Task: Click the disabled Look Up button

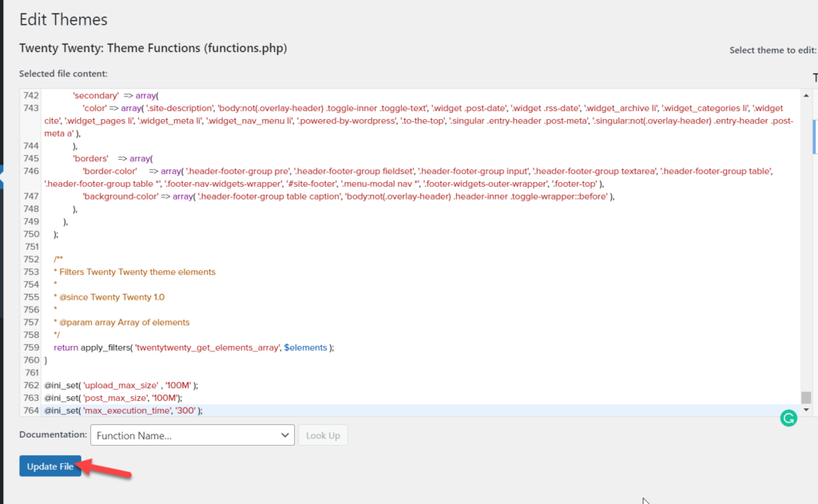Action: [323, 435]
